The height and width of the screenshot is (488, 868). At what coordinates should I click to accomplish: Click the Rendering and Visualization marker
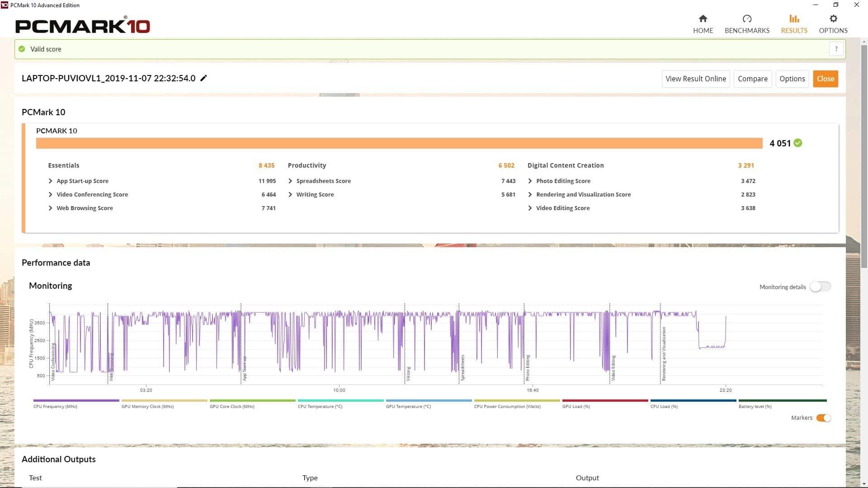tap(664, 354)
